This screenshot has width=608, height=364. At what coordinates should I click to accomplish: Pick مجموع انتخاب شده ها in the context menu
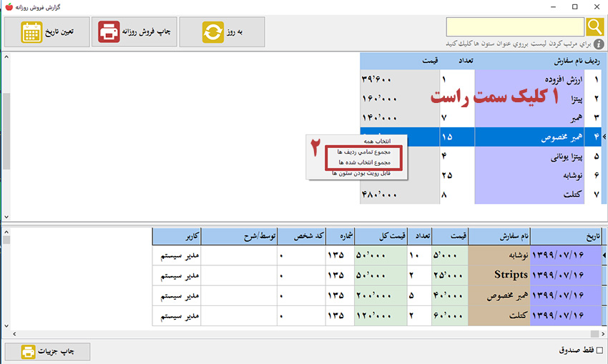coord(364,162)
